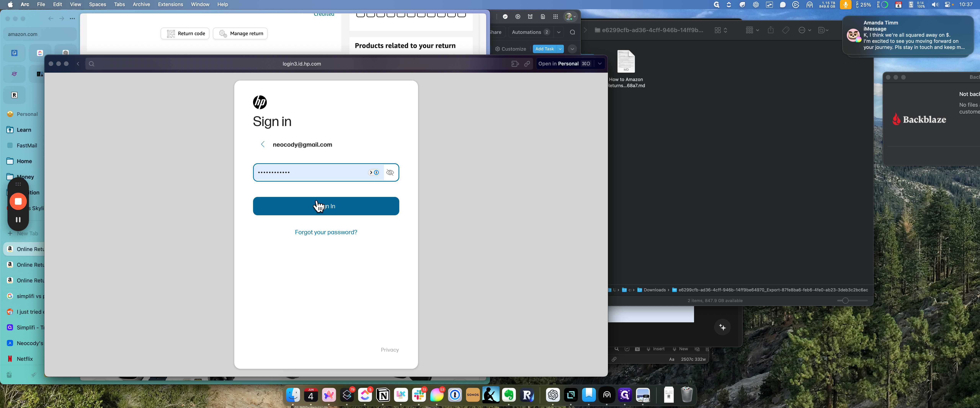Click the chat bubble icon in ClickUp

[572, 32]
